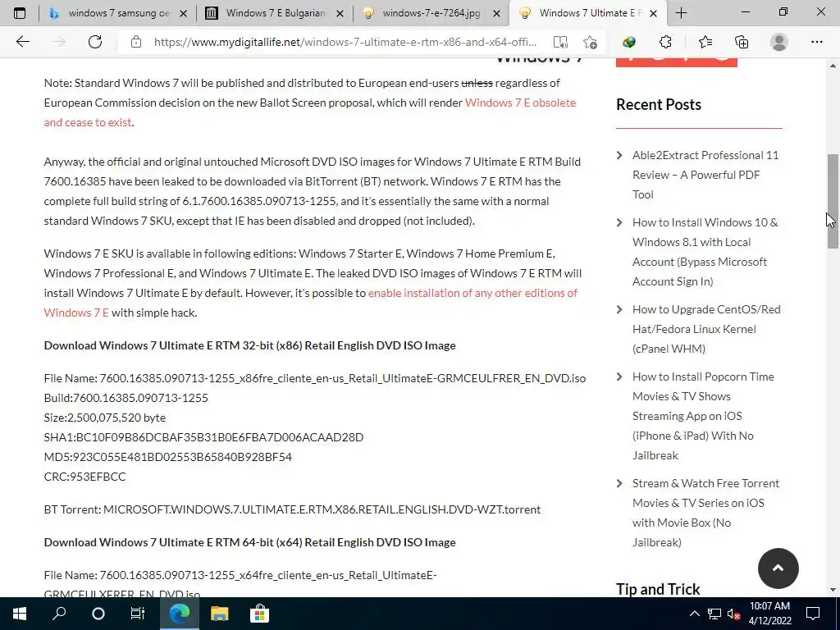Click the x86 BT Torrent file name

[322, 509]
